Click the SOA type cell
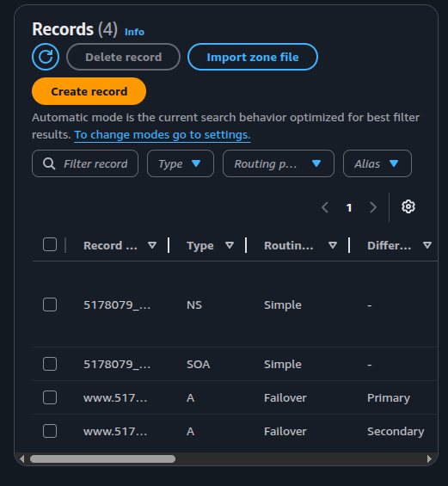 pyautogui.click(x=199, y=365)
